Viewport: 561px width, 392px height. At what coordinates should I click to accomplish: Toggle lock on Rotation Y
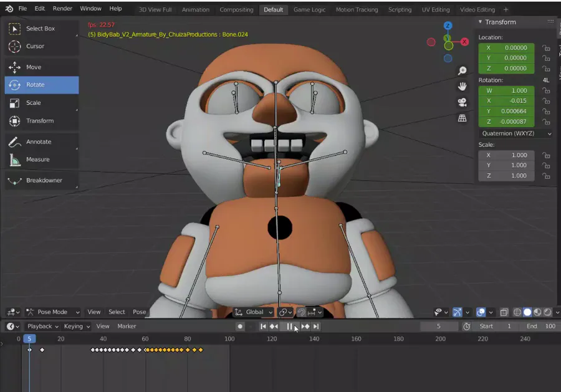546,112
